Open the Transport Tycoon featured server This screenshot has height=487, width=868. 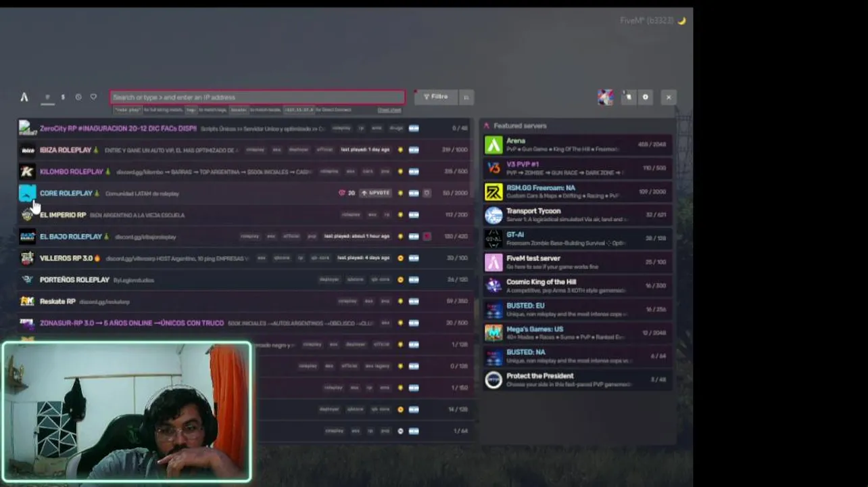pyautogui.click(x=577, y=215)
